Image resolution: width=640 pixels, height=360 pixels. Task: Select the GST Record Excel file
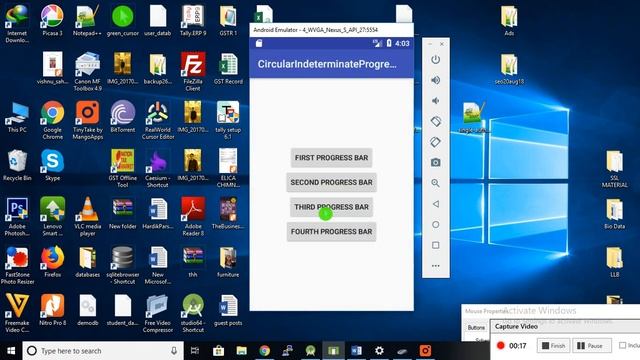[228, 69]
